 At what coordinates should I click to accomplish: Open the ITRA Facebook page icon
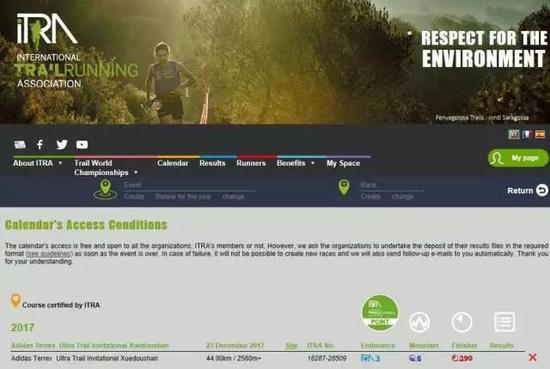coord(40,145)
